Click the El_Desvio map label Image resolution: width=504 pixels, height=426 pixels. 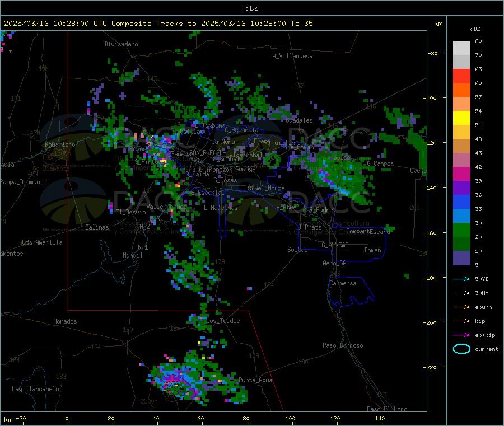point(131,212)
